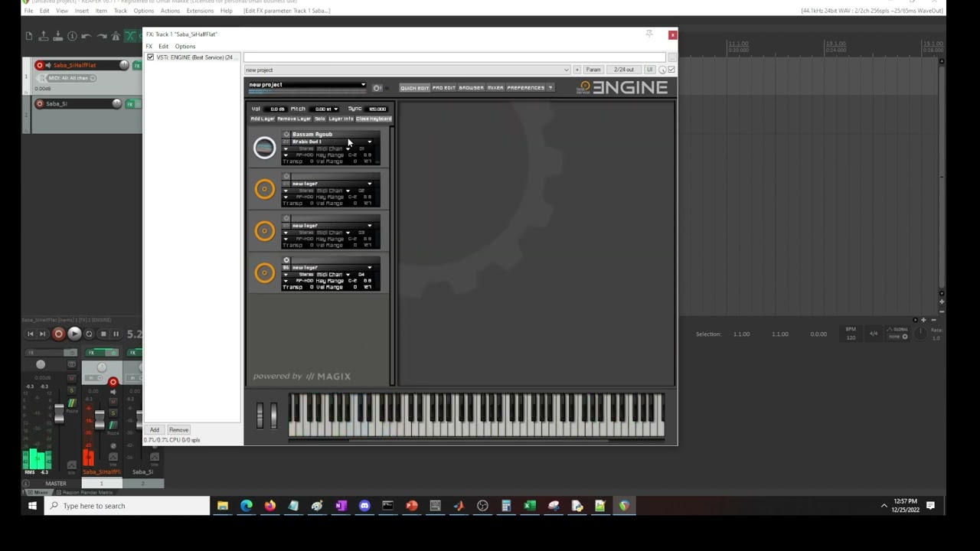Arm record on the Saba_Si track

point(40,103)
